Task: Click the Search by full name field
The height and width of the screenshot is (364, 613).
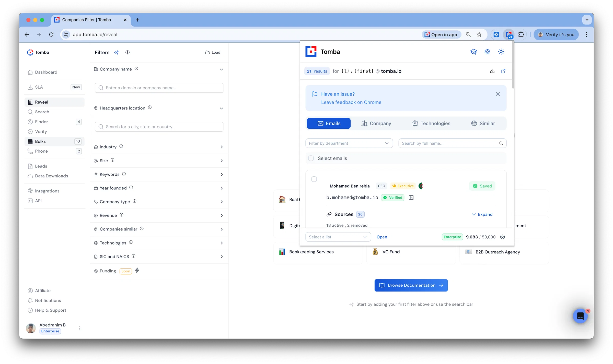Action: (452, 143)
